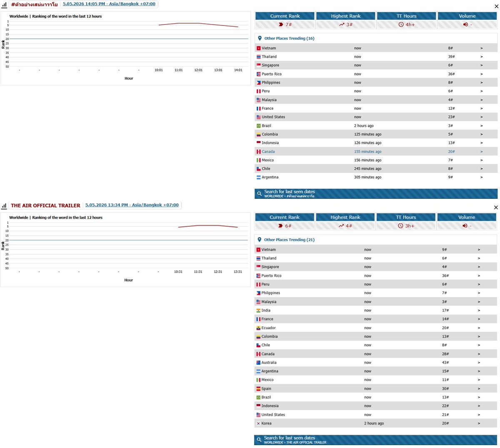Screen dimensions: 500x448
Task: Click THE AIR OFFICIAL TRAILER title
Action: click(x=45, y=206)
